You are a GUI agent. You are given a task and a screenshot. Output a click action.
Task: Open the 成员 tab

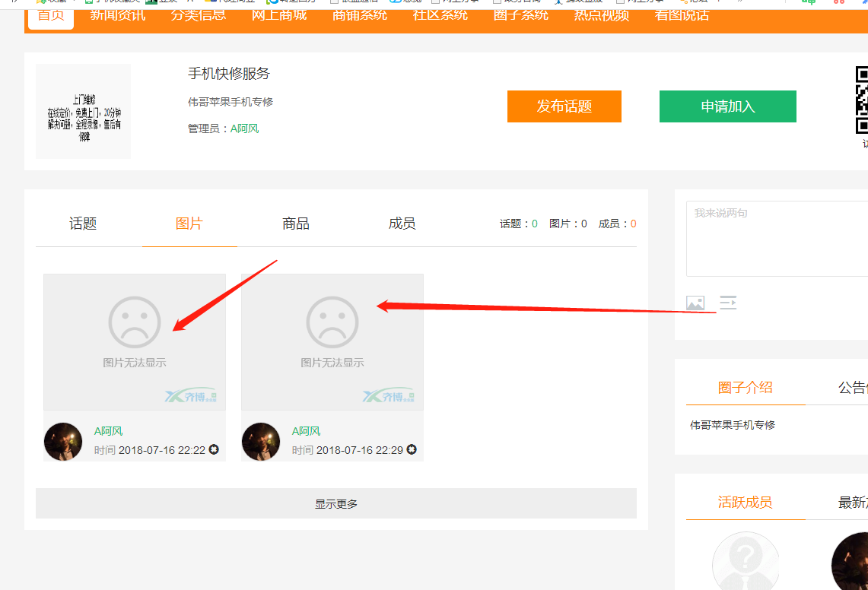[402, 224]
